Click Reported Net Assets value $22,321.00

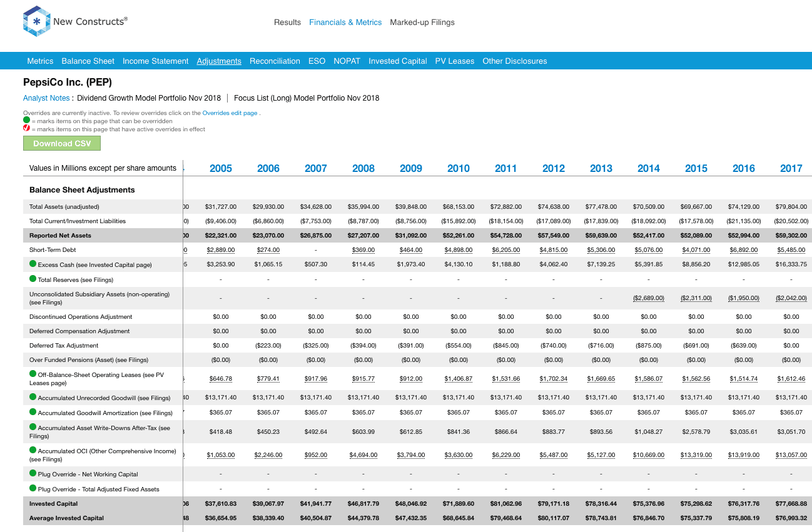[221, 236]
